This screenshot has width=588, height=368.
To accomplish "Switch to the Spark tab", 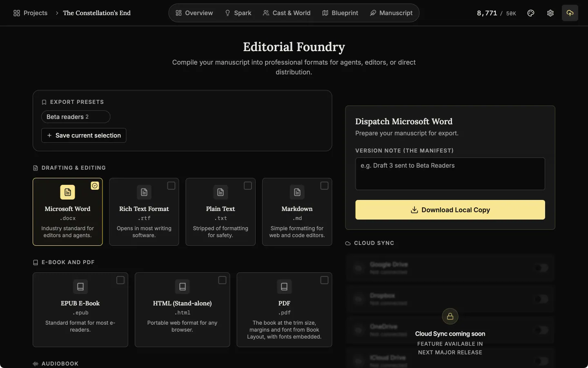I will tap(238, 13).
